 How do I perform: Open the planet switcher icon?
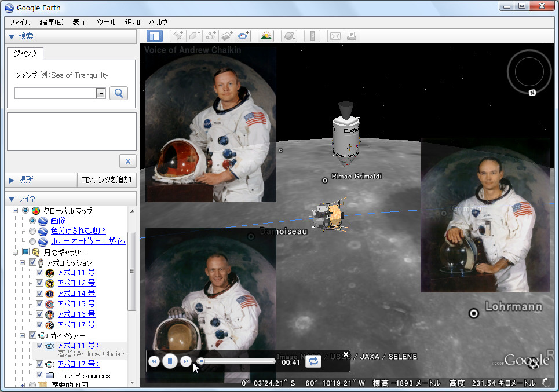tap(288, 36)
